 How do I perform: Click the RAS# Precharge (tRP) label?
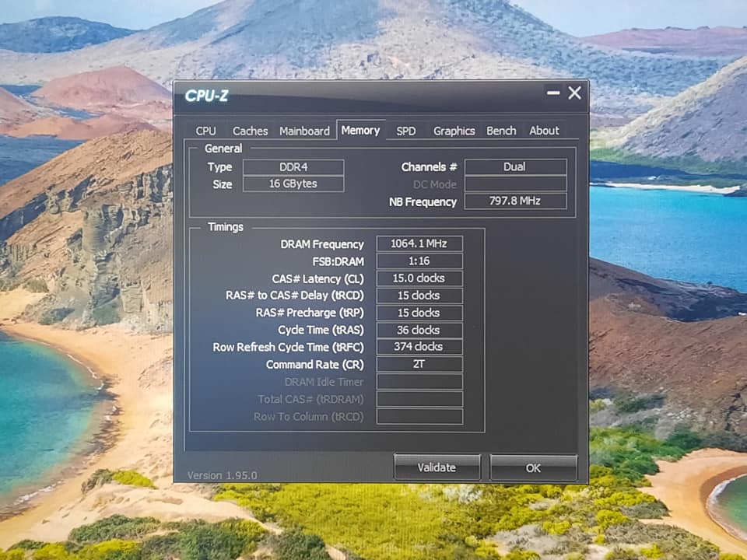click(x=310, y=313)
